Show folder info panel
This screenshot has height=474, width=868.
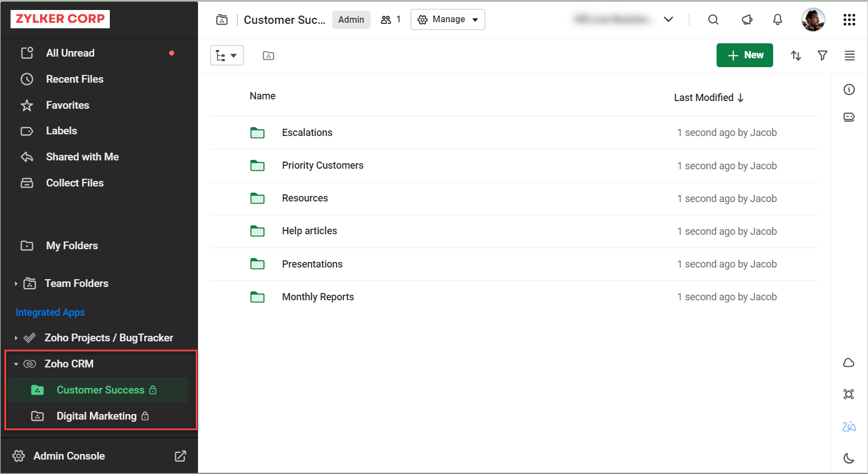849,89
